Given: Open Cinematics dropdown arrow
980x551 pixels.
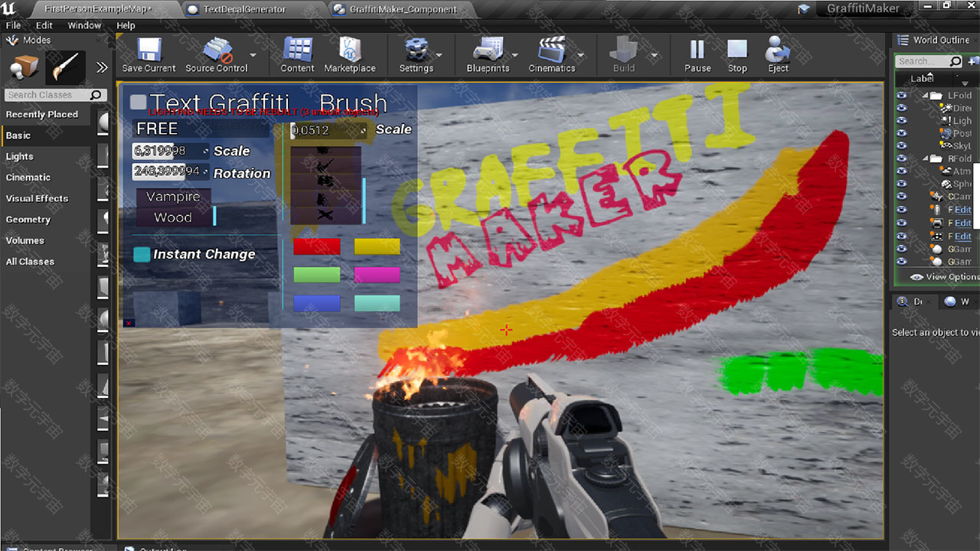Looking at the screenshot, I should pyautogui.click(x=580, y=55).
